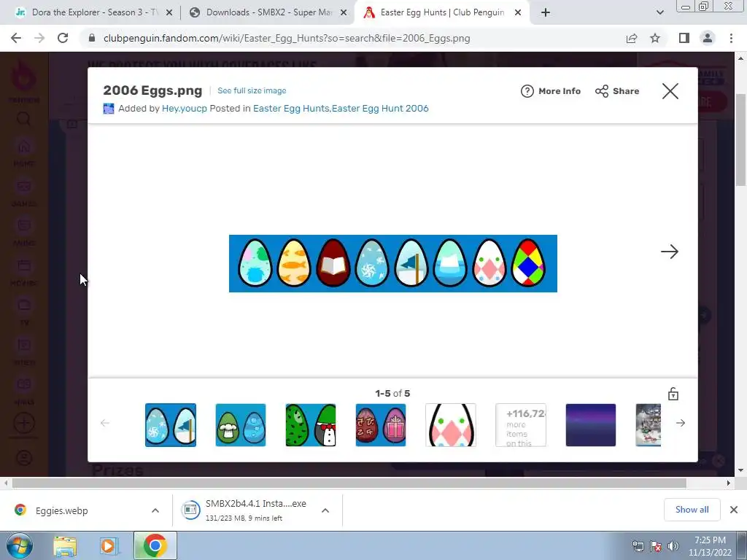The height and width of the screenshot is (560, 747).
Task: Open Eggies.webp download options chevron
Action: tap(155, 510)
